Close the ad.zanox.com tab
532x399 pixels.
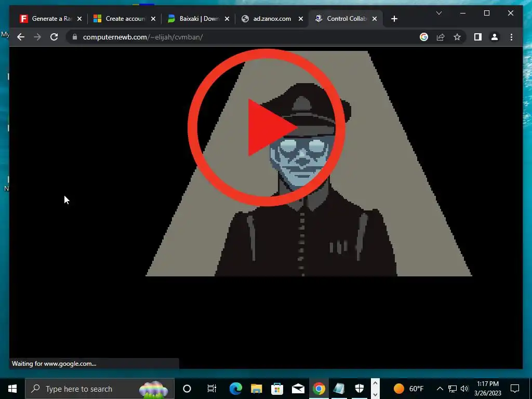click(301, 19)
